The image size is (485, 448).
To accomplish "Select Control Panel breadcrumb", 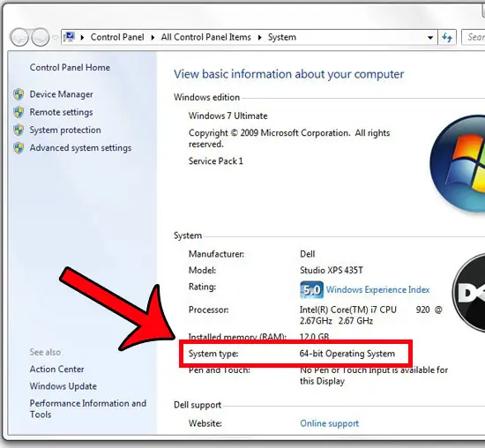I will pos(117,37).
